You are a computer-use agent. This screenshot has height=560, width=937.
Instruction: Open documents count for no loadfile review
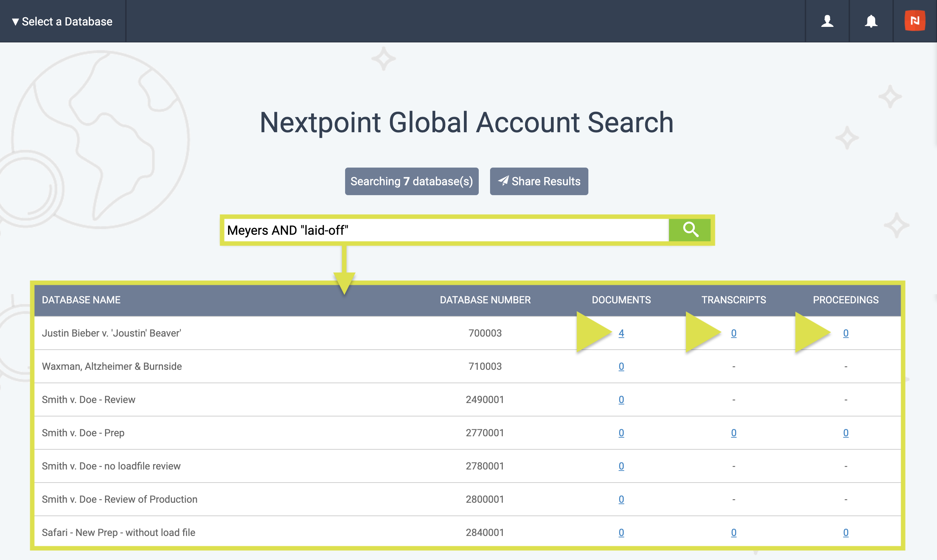coord(621,466)
